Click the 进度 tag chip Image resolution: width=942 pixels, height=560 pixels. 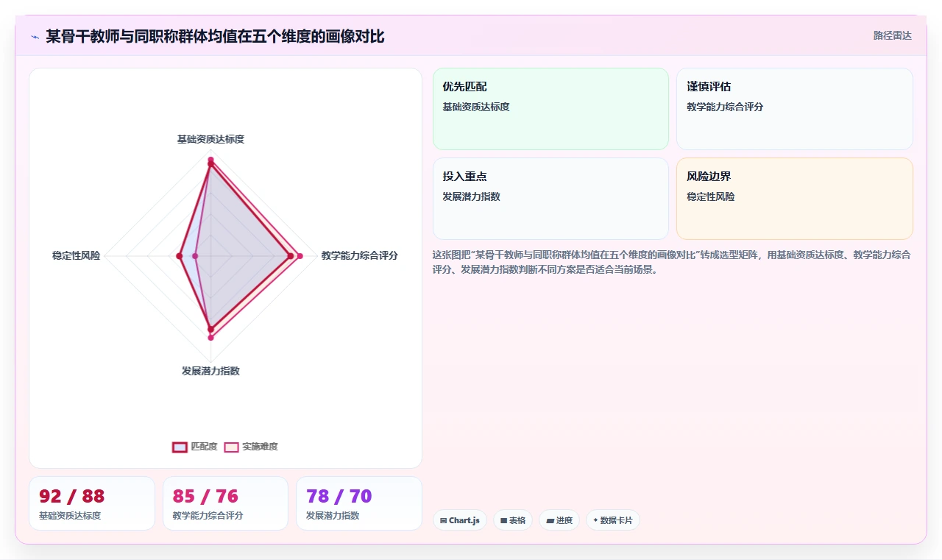tap(559, 520)
